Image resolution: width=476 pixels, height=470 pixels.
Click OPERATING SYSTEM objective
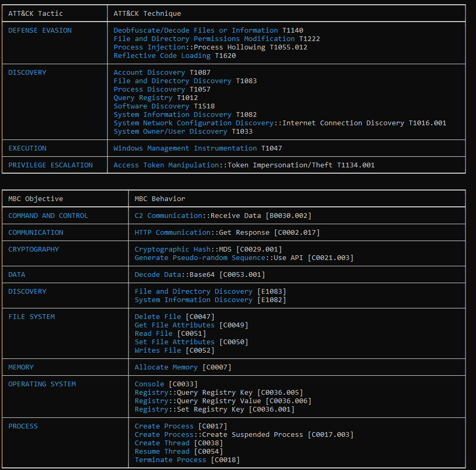(42, 384)
